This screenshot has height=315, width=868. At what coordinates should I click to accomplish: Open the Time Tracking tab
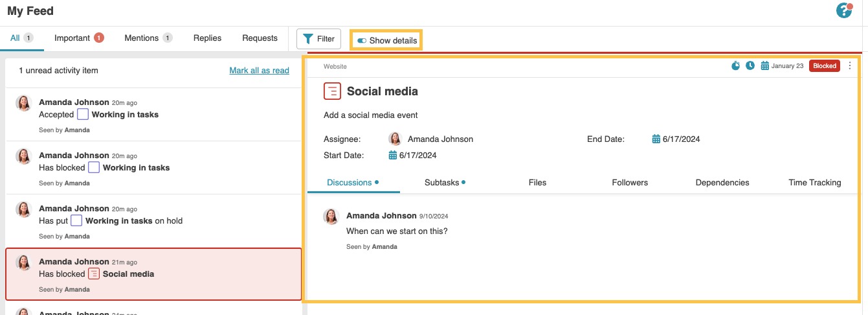(814, 183)
